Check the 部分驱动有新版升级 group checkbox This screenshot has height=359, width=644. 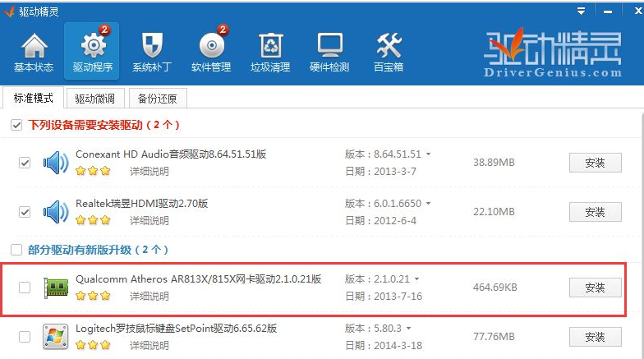tap(16, 250)
